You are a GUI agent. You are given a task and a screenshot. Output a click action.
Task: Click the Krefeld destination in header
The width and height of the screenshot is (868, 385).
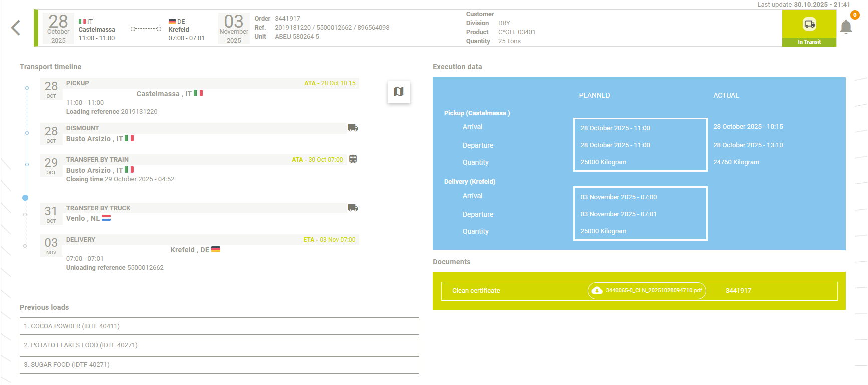pyautogui.click(x=179, y=30)
